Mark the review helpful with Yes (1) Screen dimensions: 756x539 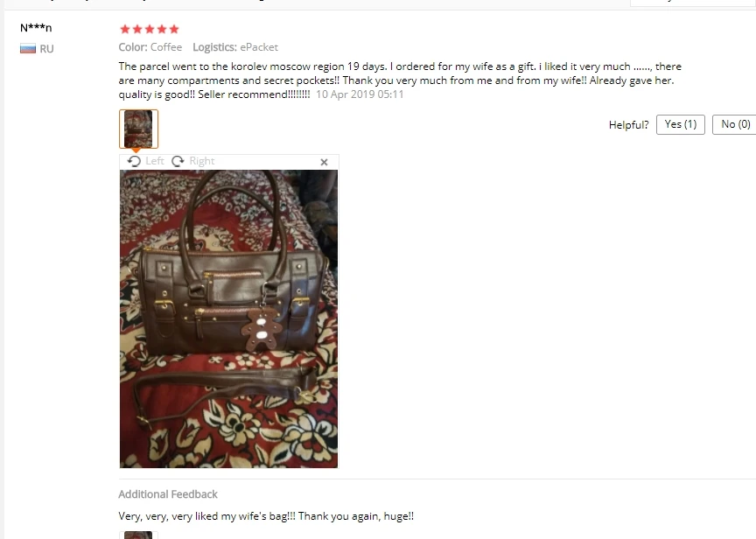(x=680, y=124)
